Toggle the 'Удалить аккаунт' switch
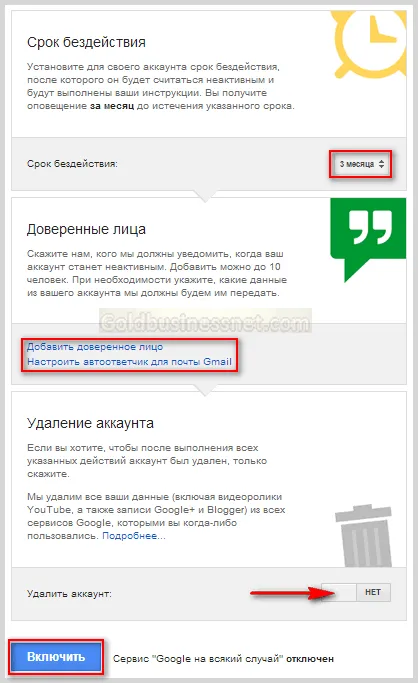The width and height of the screenshot is (418, 683). [x=356, y=592]
